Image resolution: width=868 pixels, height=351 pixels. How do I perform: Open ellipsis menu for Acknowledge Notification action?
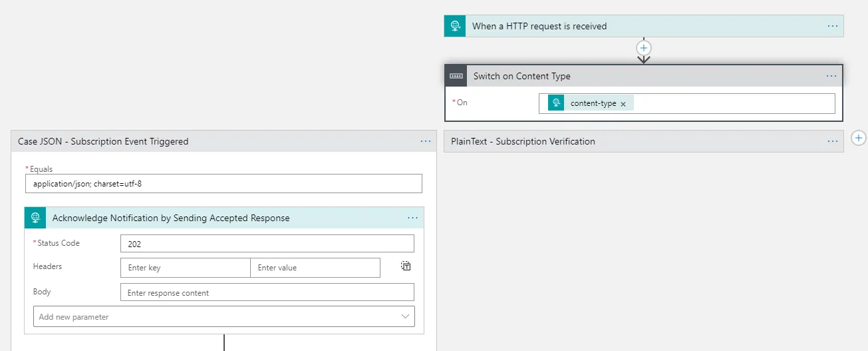pos(412,218)
